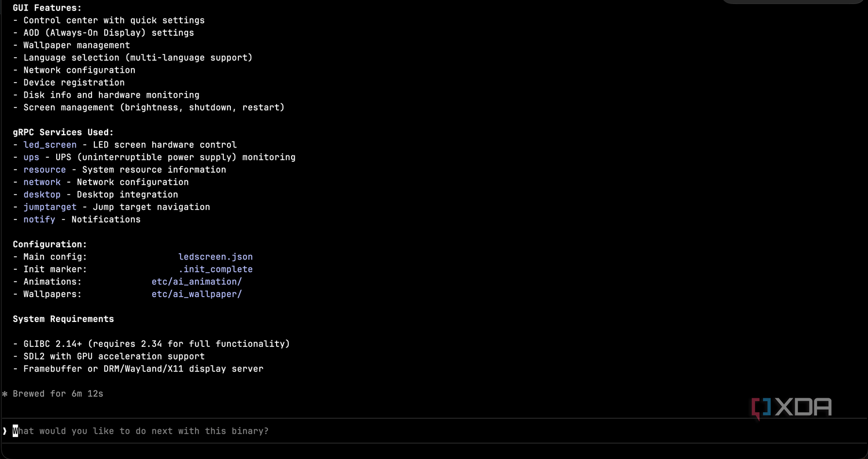Click the asterisk before 'Brewed for'

pyautogui.click(x=5, y=394)
